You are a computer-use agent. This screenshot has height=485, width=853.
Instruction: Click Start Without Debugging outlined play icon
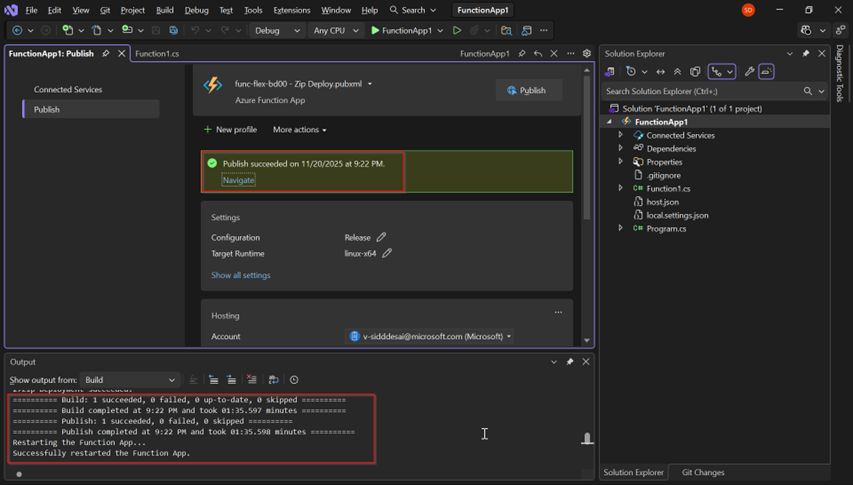457,31
